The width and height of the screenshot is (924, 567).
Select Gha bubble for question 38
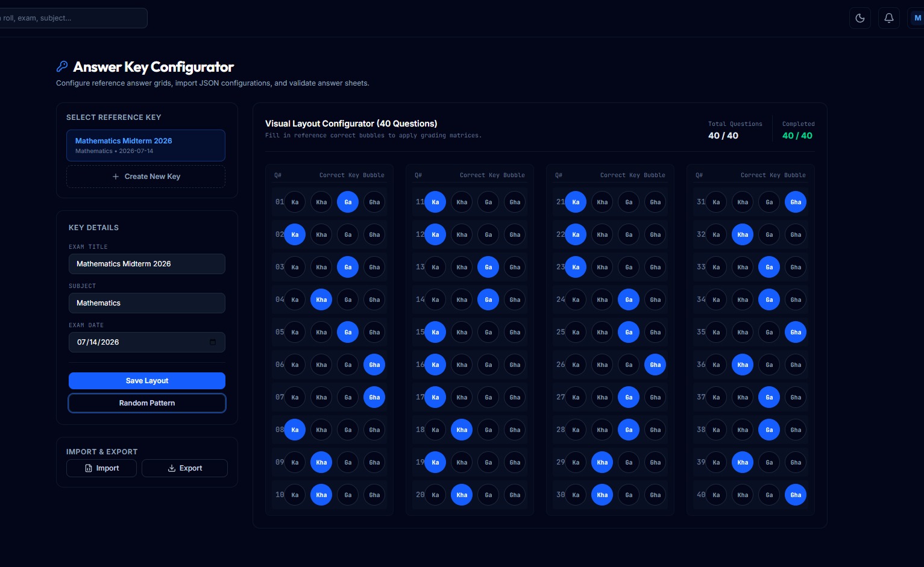[x=796, y=430]
